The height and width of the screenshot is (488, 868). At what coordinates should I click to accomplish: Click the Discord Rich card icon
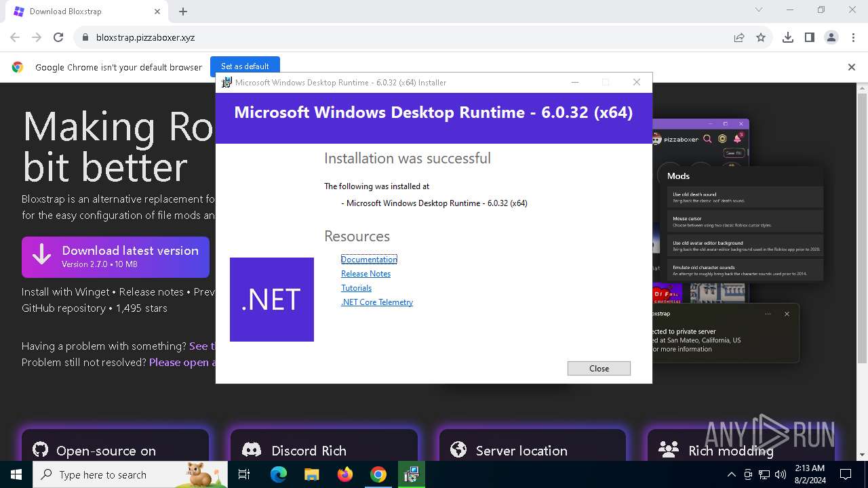coord(252,450)
